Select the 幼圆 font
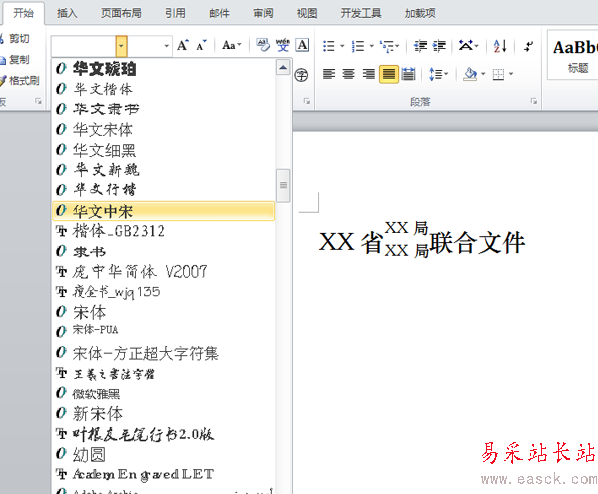 click(x=164, y=454)
